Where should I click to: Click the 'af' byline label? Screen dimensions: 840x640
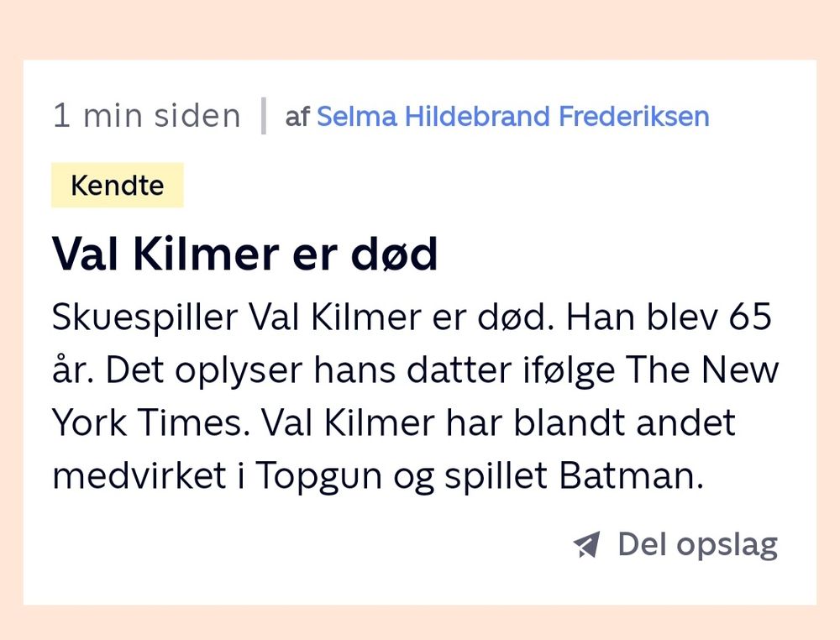click(x=297, y=117)
